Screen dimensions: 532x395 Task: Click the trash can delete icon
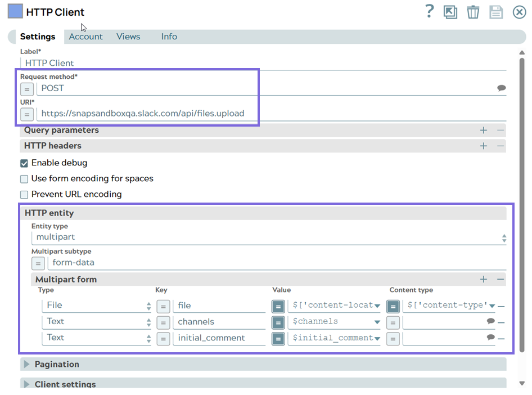point(473,12)
